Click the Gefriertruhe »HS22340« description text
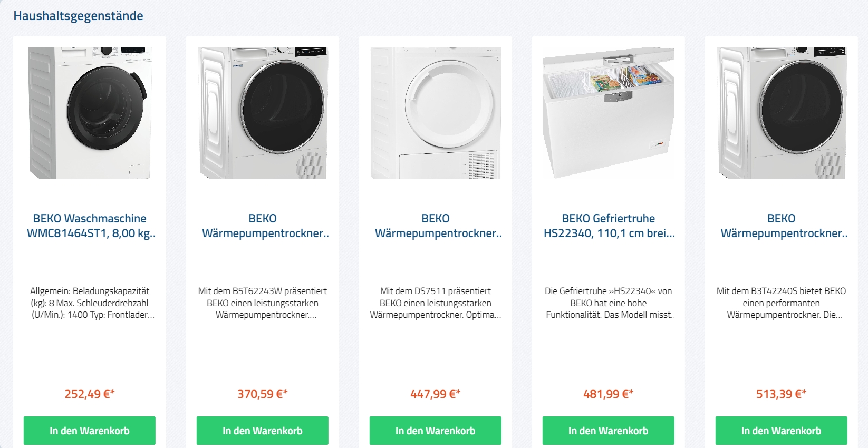 point(609,303)
